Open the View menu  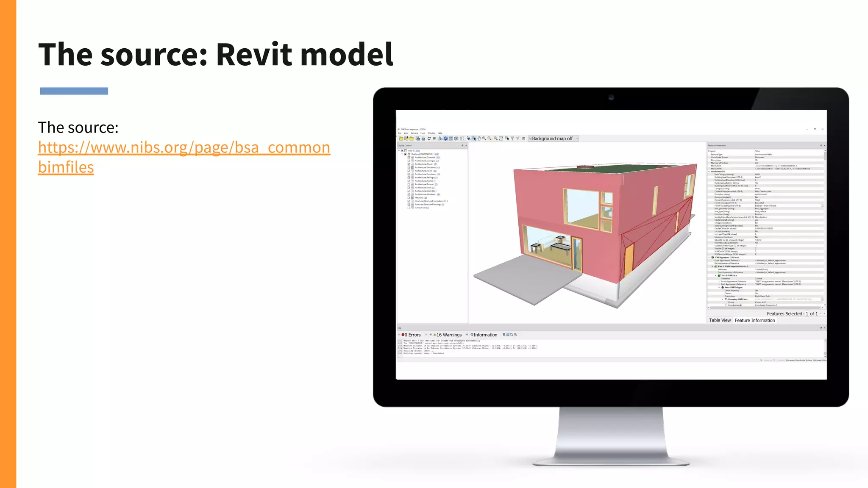pyautogui.click(x=406, y=133)
